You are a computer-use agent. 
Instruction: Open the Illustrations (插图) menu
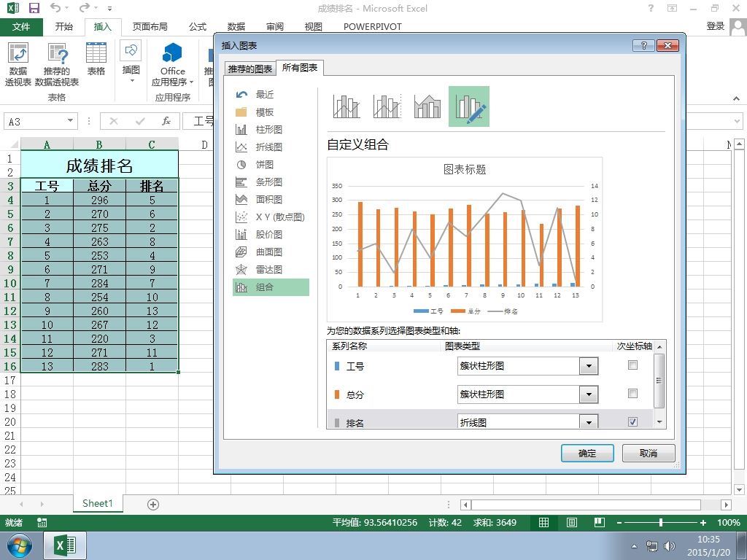click(x=131, y=63)
